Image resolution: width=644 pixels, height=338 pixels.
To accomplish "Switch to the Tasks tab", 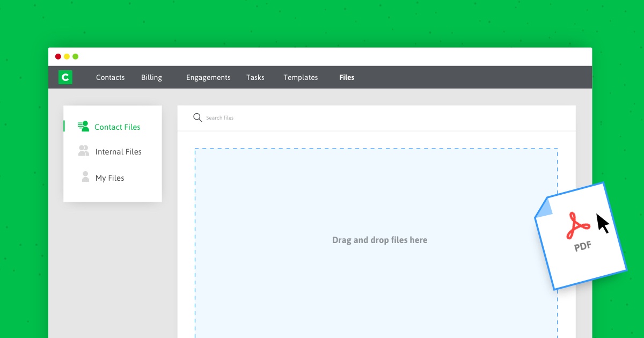I will [x=255, y=77].
